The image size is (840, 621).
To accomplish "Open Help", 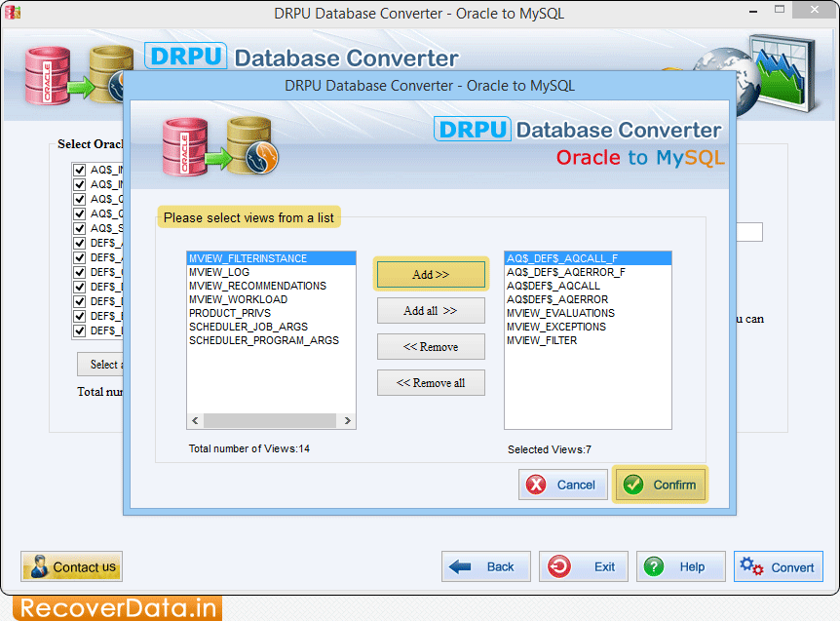I will click(681, 566).
